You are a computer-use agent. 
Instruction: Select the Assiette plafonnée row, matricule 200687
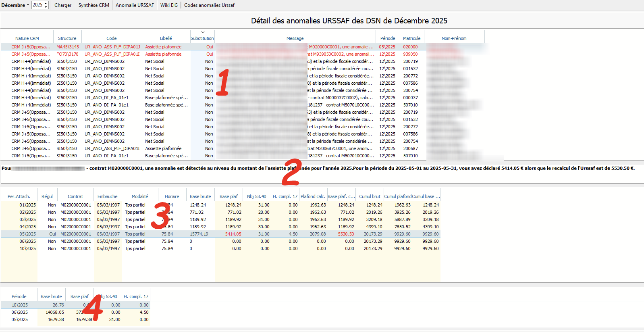point(163,148)
